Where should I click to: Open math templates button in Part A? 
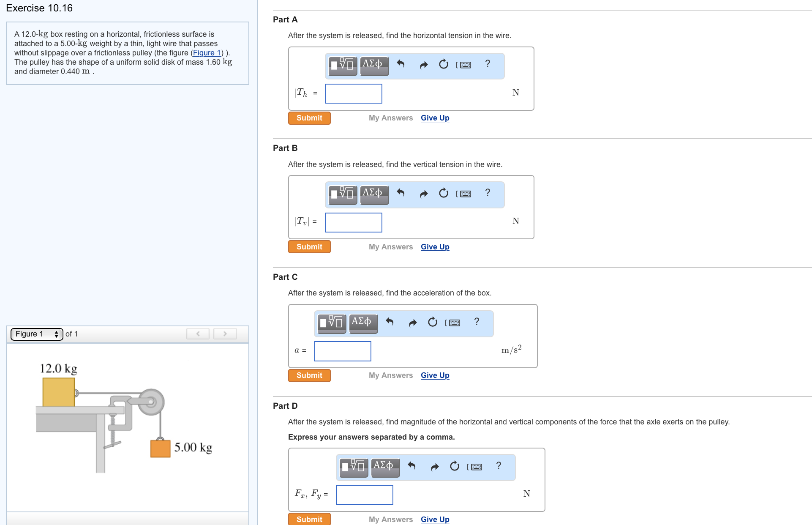[343, 66]
